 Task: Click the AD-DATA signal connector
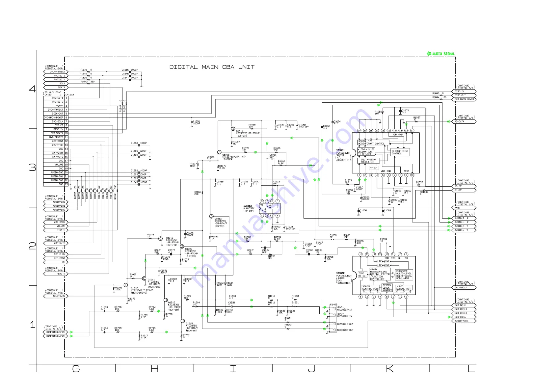464,121
